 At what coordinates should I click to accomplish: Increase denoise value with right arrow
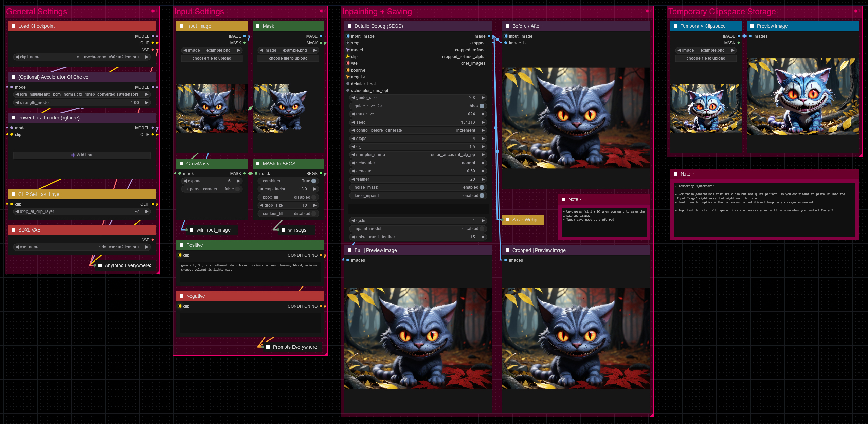pos(483,171)
